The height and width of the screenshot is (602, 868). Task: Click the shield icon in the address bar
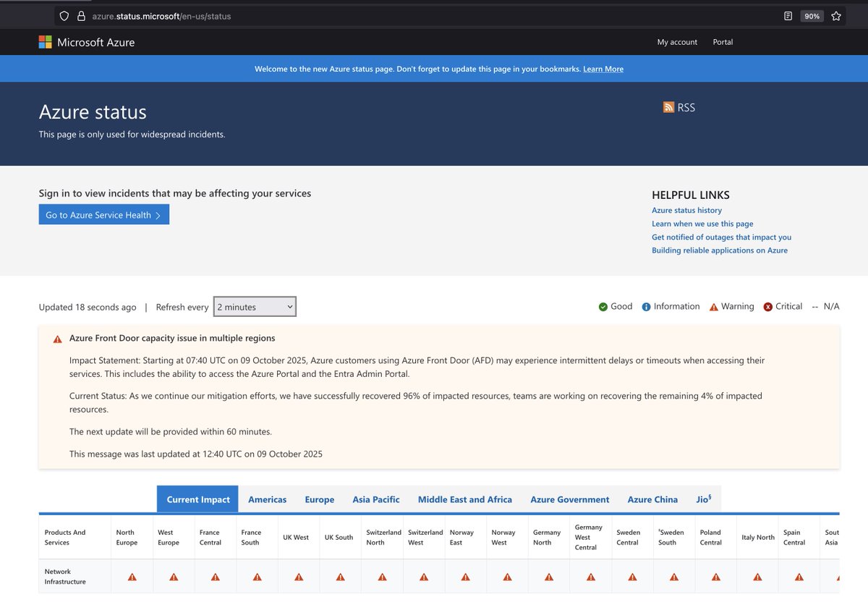point(64,15)
